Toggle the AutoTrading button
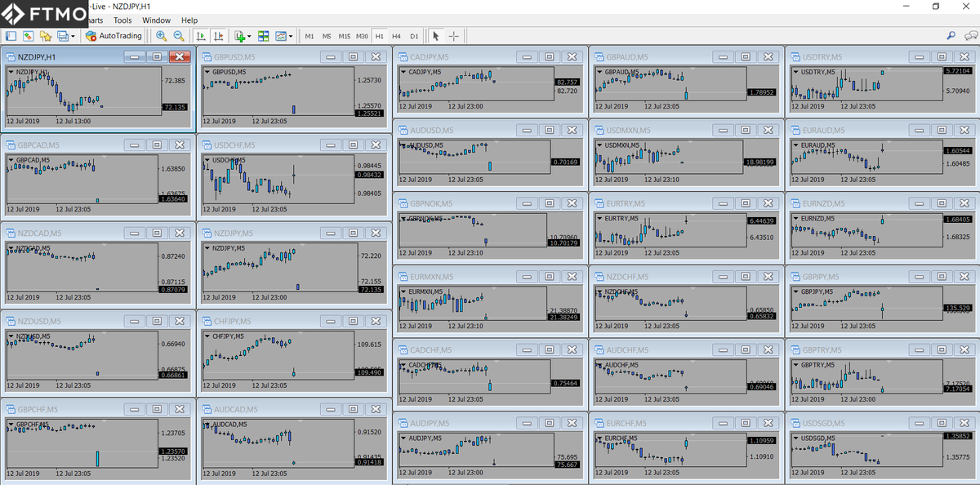This screenshot has width=980, height=485. coord(114,36)
